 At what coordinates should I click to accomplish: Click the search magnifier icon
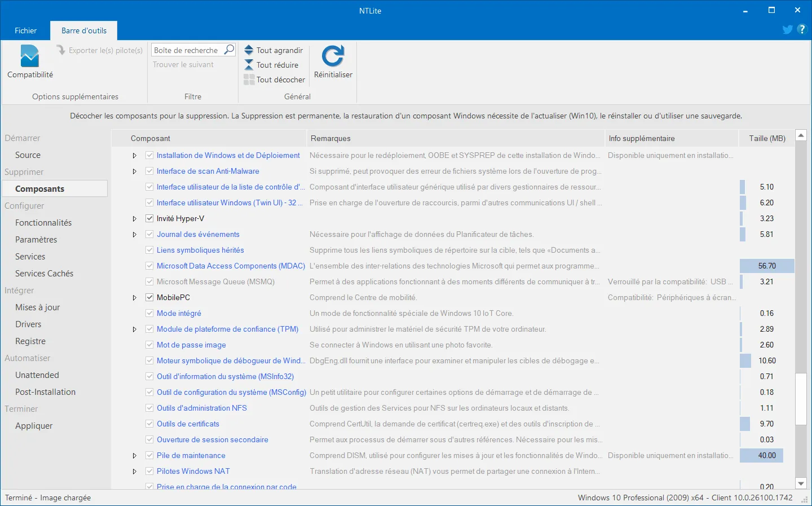point(229,50)
